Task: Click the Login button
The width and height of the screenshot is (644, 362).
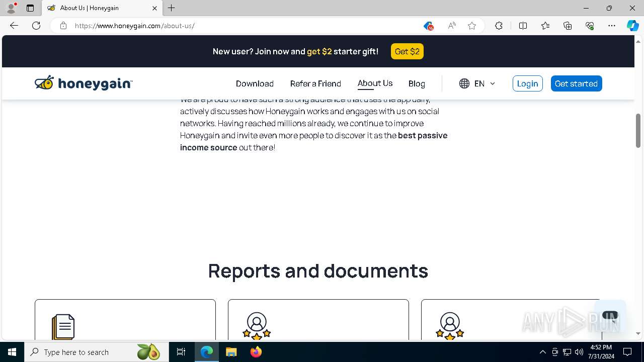Action: (527, 83)
